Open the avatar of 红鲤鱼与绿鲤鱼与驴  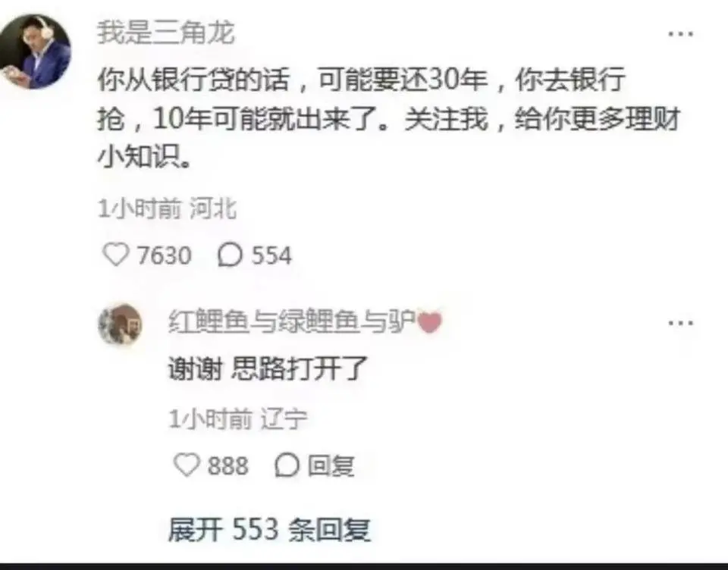coord(121,324)
